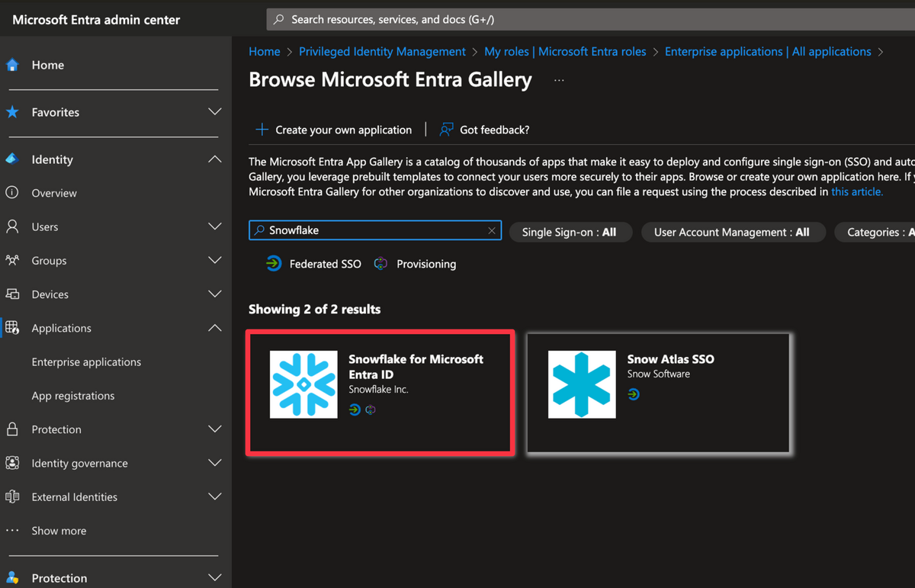Viewport: 915px width, 588px height.
Task: Click the Federated SSO green arrow icon
Action: (x=274, y=264)
